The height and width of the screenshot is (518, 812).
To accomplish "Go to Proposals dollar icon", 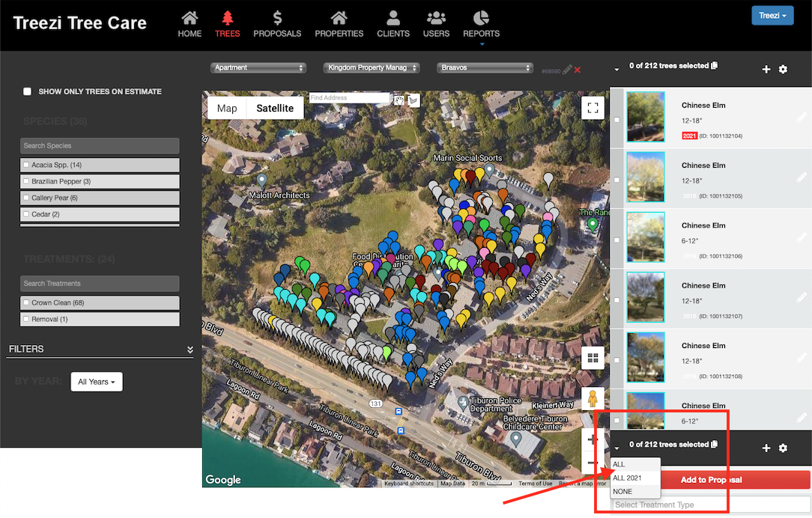I will [x=277, y=18].
